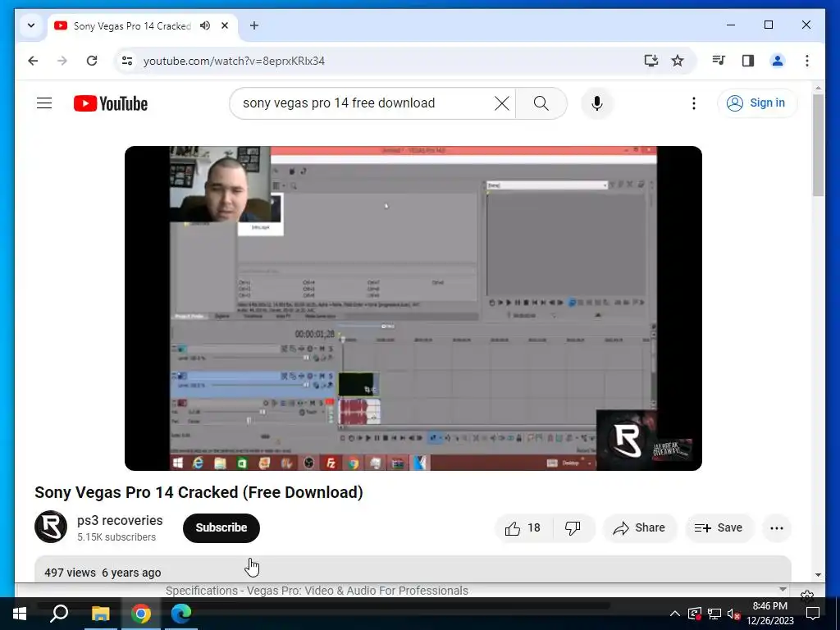Viewport: 840px width, 630px height.
Task: Subscribe to ps3 recoveries
Action: pos(221,527)
